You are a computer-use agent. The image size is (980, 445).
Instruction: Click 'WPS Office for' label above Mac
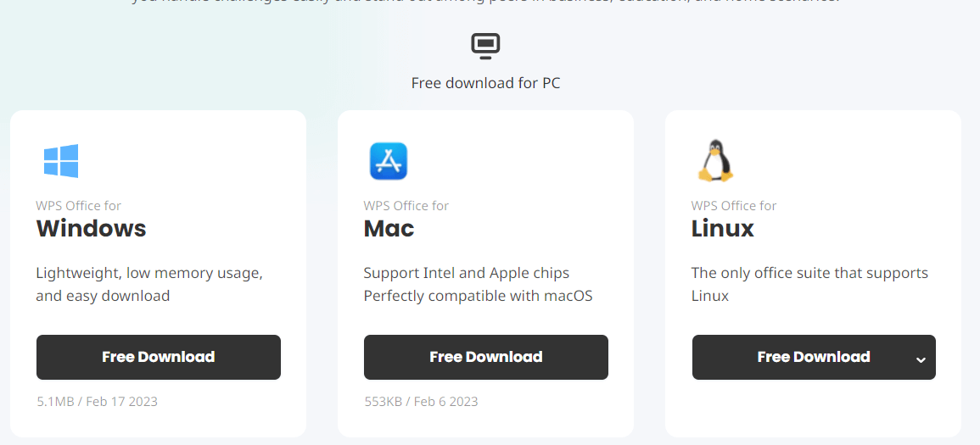pos(406,206)
